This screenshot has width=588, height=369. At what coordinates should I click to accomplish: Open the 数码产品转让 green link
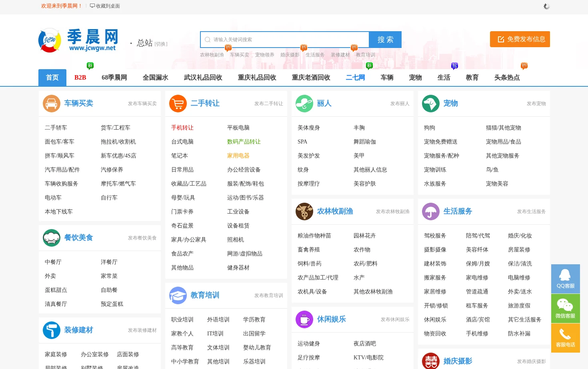[244, 142]
